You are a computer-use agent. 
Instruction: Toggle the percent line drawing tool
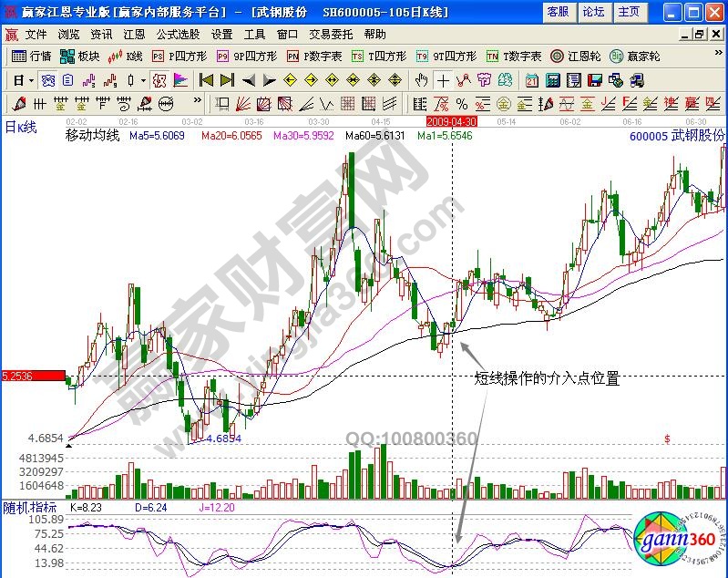click(462, 103)
